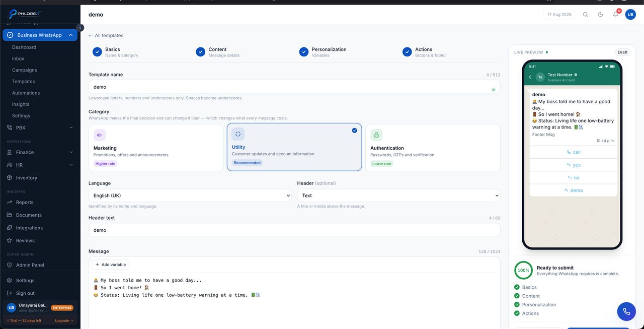Viewport: 644px width, 329px height.
Task: Click the PBX phone icon in sidebar
Action: (10, 128)
